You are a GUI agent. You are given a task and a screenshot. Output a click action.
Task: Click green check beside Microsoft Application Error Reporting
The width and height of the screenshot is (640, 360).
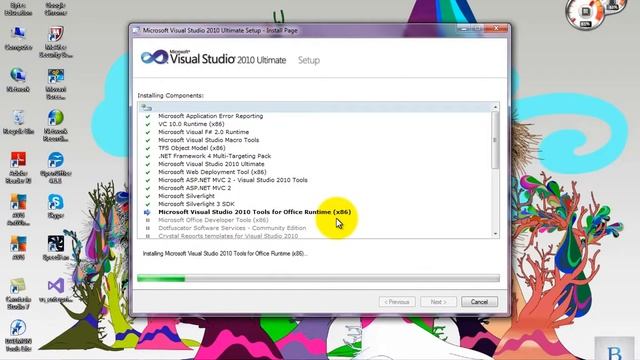148,116
